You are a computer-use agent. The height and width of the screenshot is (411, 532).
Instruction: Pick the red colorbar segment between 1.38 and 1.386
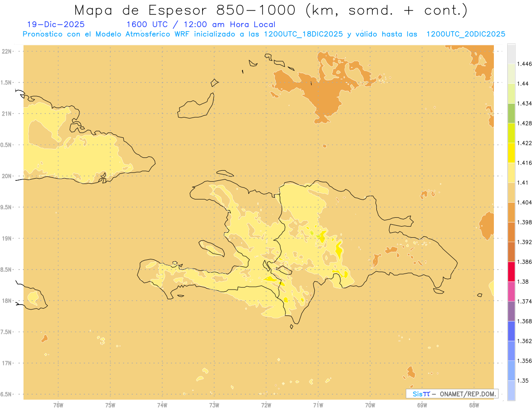pos(511,271)
